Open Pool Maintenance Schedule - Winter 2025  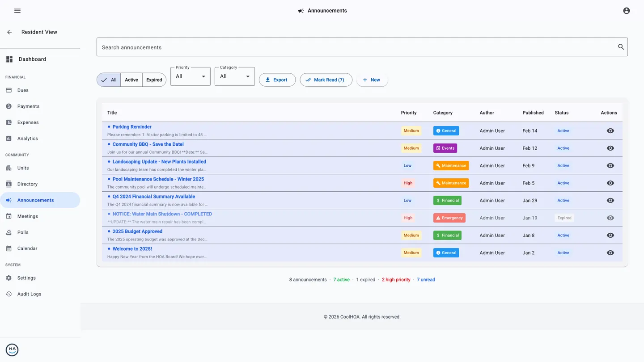click(x=158, y=179)
